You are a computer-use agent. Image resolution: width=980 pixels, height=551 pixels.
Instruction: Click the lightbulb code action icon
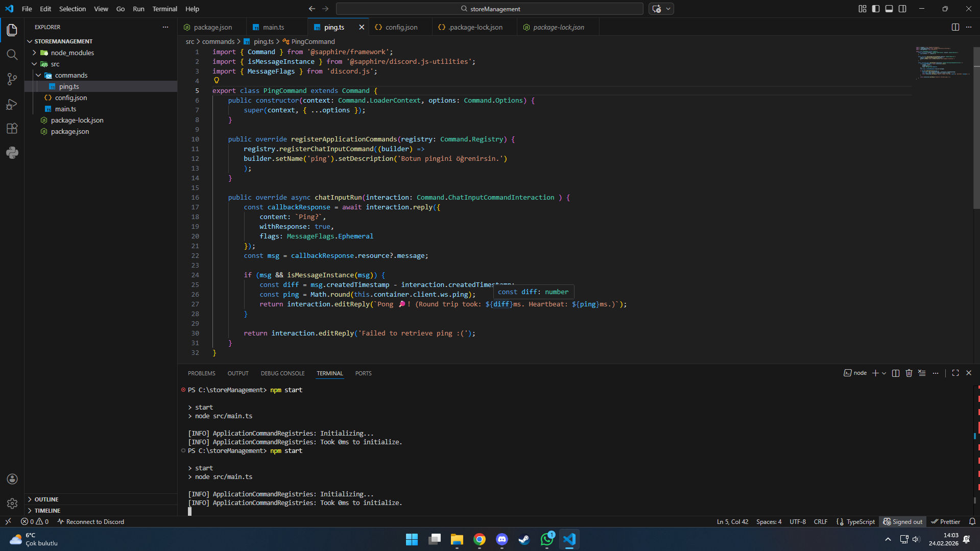(x=217, y=81)
